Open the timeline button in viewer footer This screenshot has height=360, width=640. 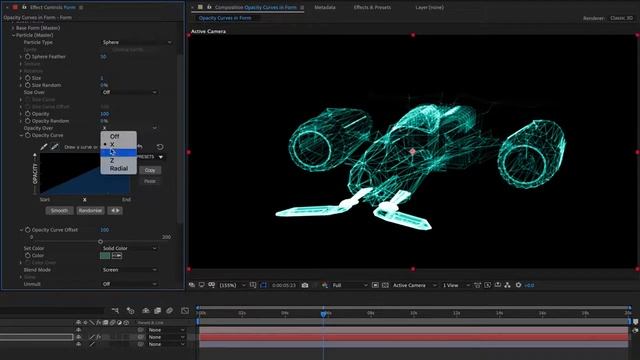498,285
